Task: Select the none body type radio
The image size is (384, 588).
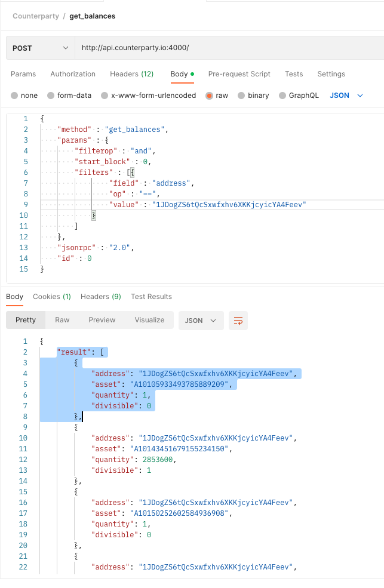Action: pos(14,96)
